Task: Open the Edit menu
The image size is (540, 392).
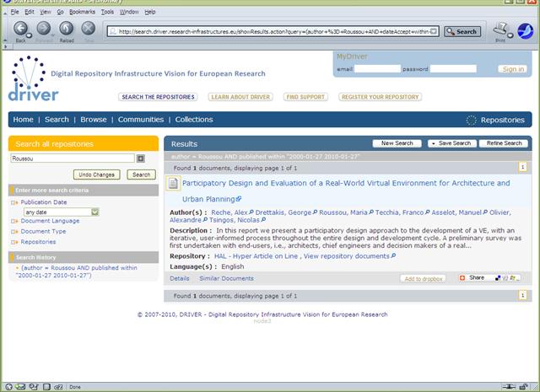Action: point(30,12)
